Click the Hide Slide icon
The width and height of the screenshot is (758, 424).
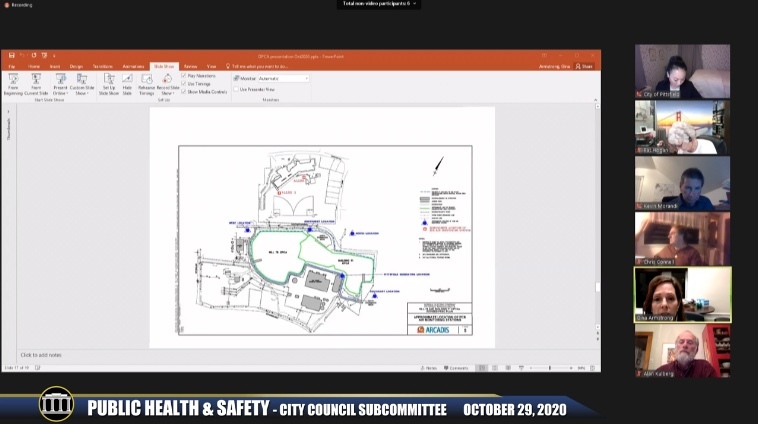click(127, 82)
